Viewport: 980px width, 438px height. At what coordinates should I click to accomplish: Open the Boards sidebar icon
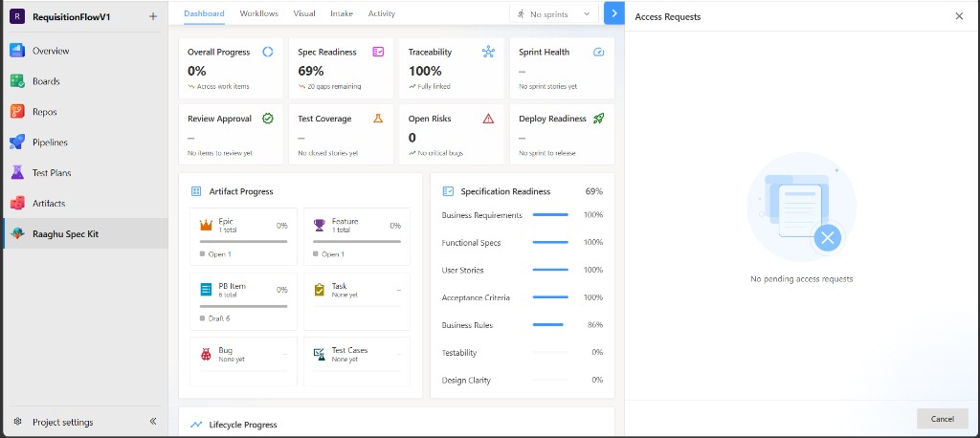(17, 81)
